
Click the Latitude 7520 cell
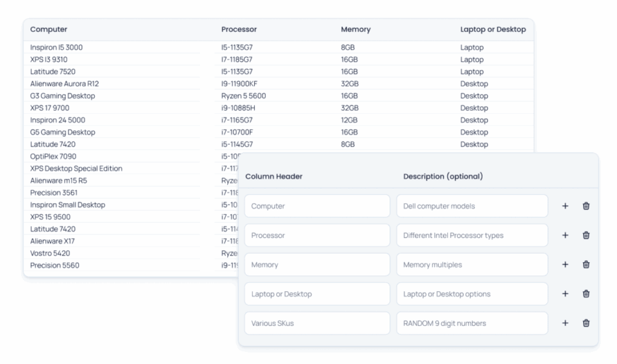(x=53, y=72)
